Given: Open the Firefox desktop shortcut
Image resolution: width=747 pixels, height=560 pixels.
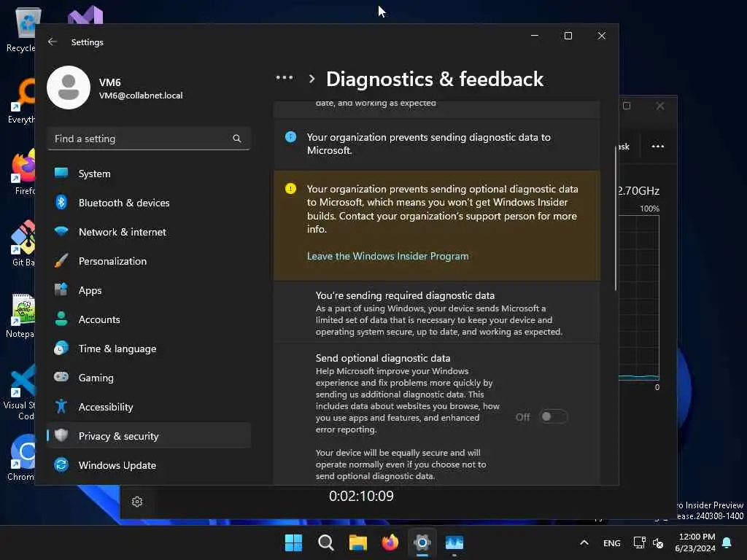Looking at the screenshot, I should 23,172.
